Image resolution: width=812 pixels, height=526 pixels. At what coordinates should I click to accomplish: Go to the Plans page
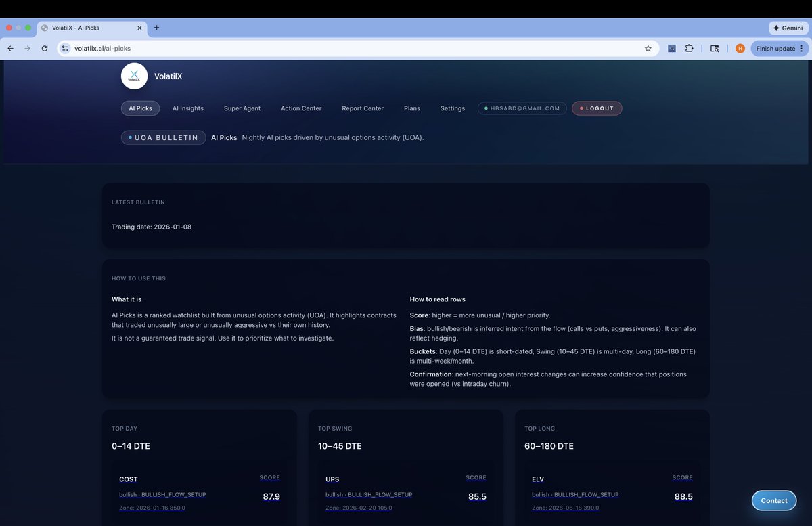(412, 108)
